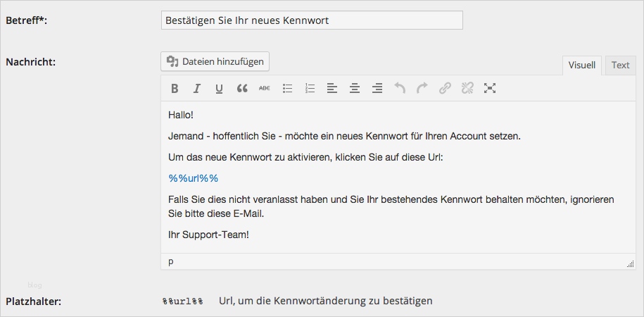Apply italic formatting to text
The height and width of the screenshot is (317, 644).
click(x=197, y=89)
